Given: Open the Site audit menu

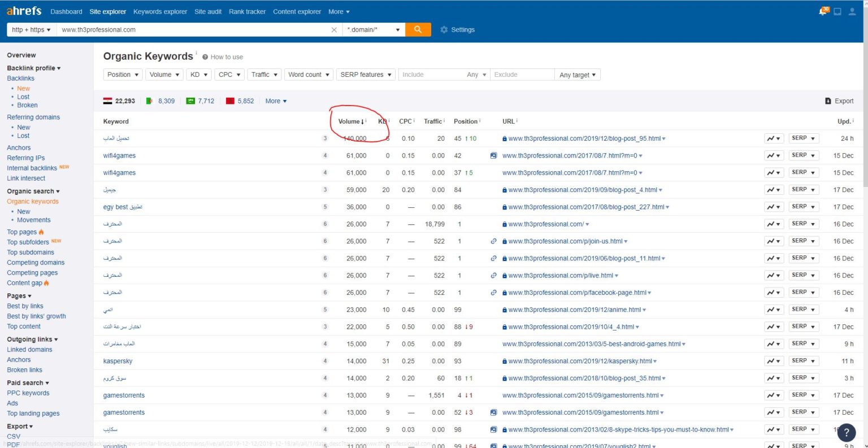Looking at the screenshot, I should click(208, 11).
